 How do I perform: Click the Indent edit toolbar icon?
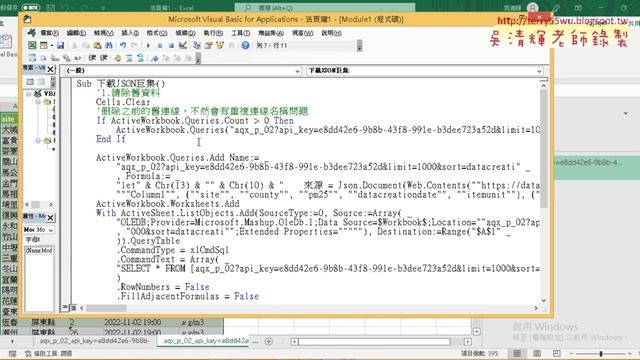pos(92,58)
